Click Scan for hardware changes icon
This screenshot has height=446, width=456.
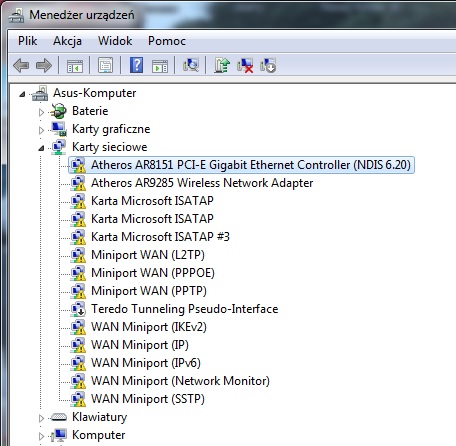click(191, 65)
